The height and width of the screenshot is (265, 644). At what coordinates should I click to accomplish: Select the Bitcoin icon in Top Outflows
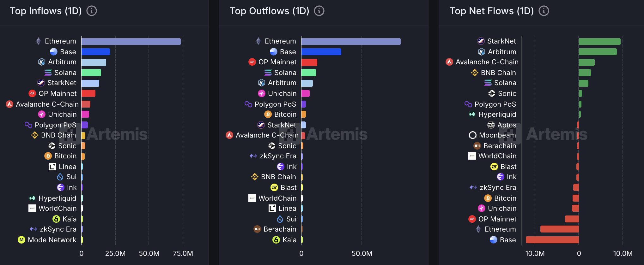click(268, 114)
